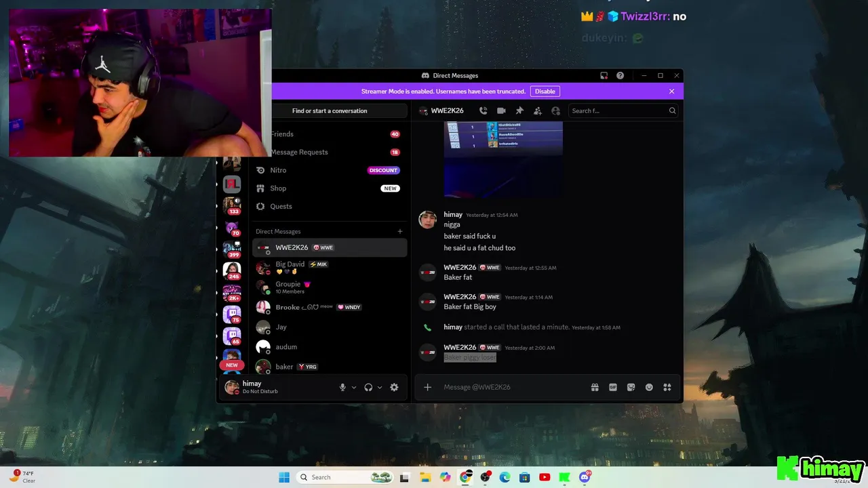Open Discord help question mark icon
This screenshot has height=488, width=868.
click(x=620, y=75)
